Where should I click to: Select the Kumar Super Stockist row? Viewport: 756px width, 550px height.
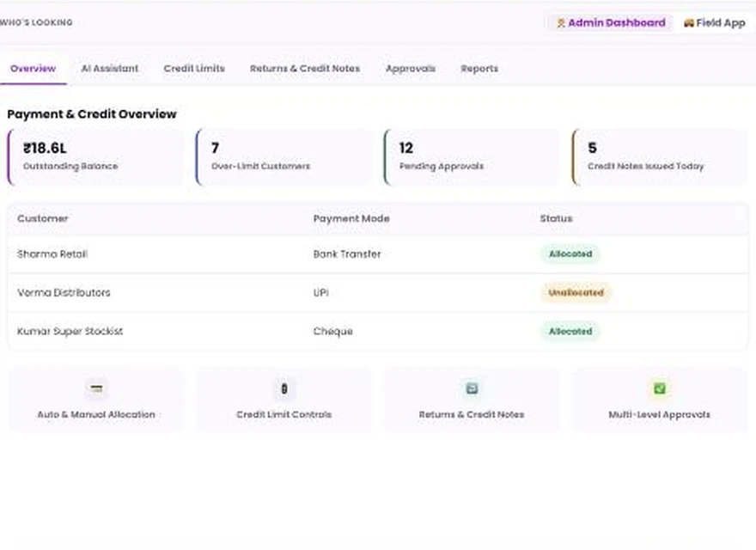tap(378, 332)
